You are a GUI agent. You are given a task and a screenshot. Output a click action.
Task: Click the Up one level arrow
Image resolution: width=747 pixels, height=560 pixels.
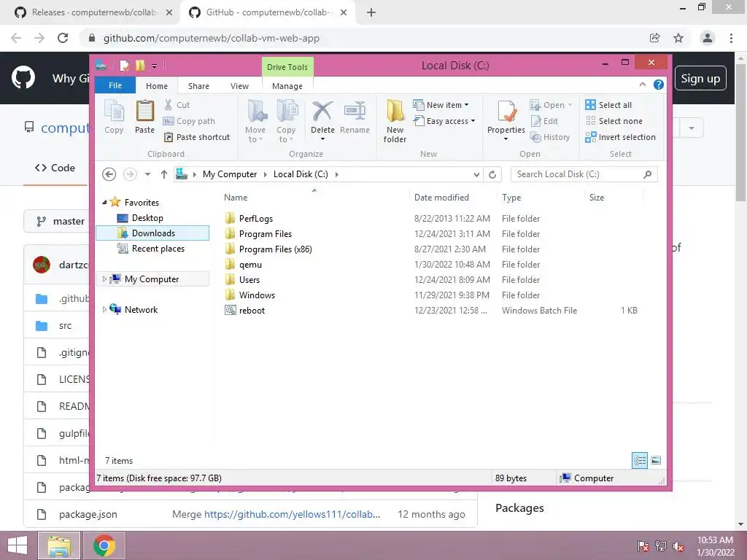[164, 174]
